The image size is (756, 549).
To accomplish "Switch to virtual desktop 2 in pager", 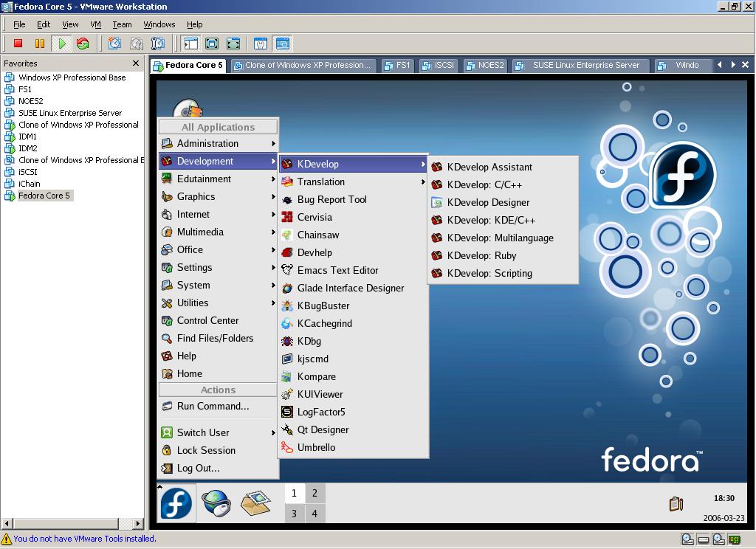I will (x=315, y=493).
